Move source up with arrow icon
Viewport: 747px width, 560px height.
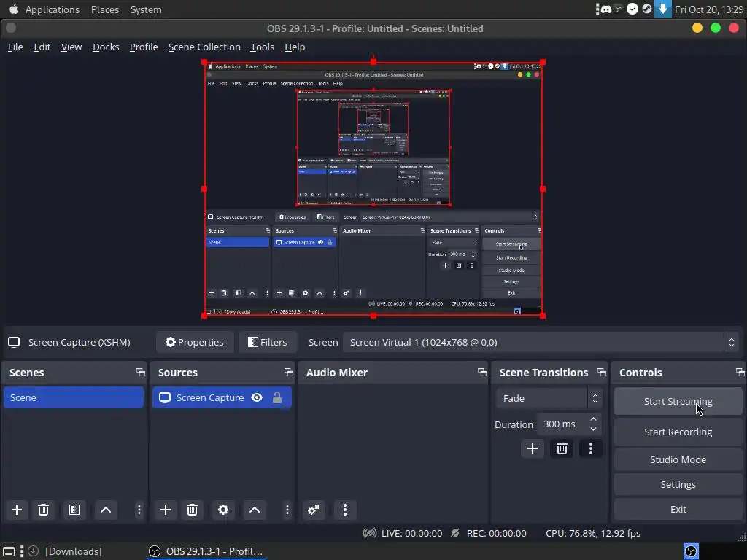click(255, 510)
